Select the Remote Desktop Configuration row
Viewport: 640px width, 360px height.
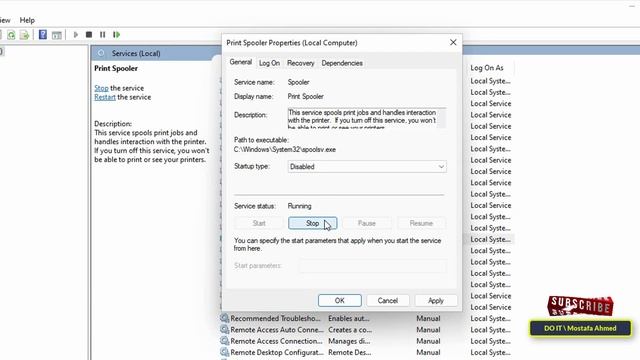[x=366, y=352]
